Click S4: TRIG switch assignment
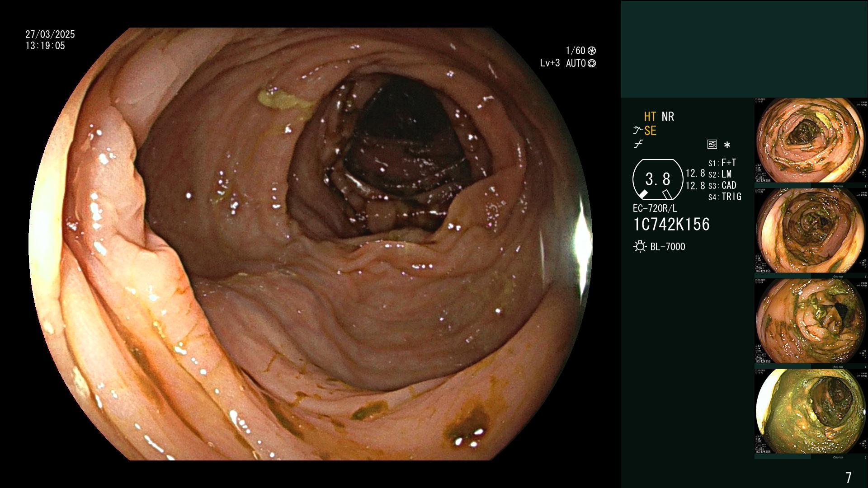The height and width of the screenshot is (488, 868). (725, 197)
